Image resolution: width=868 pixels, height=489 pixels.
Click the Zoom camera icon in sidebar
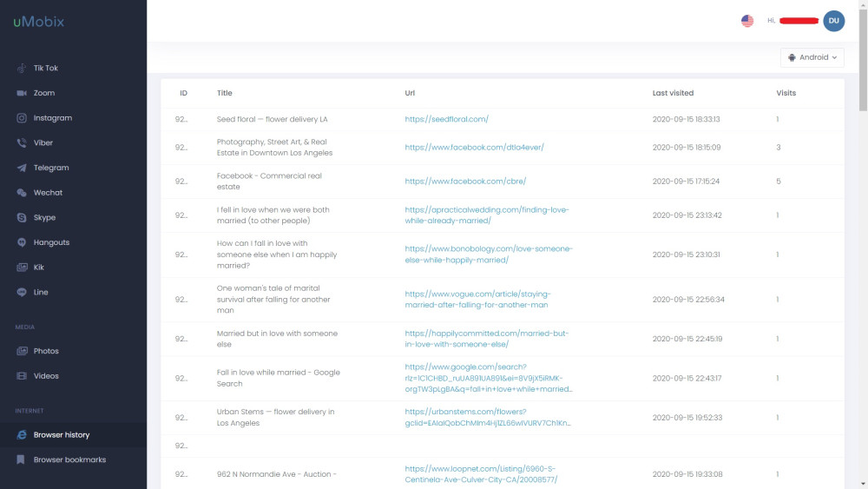click(22, 93)
